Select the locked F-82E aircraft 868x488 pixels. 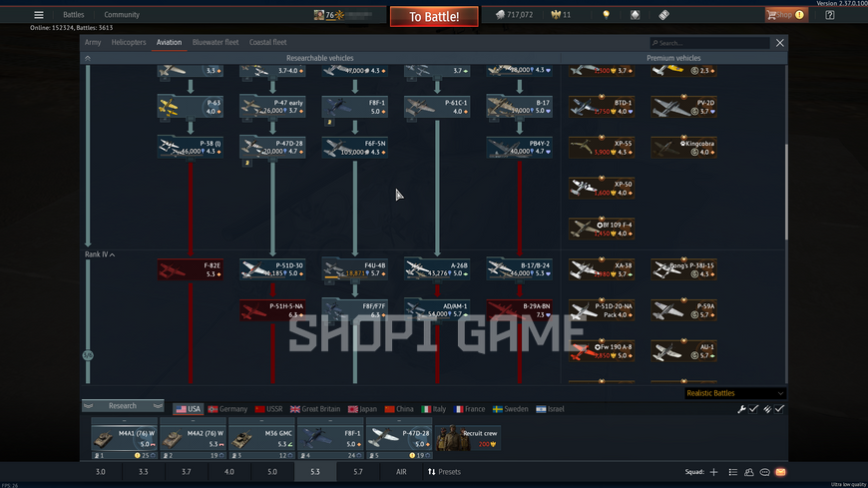pos(190,269)
